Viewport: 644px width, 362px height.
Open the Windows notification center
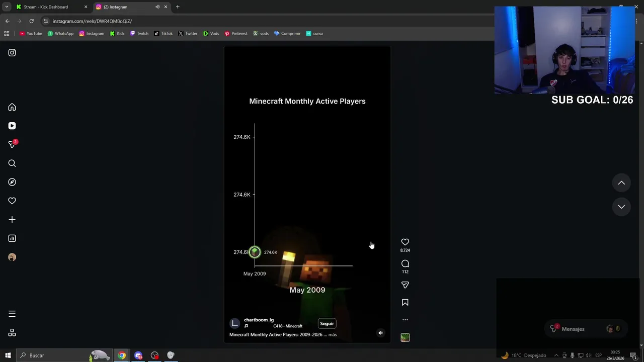click(633, 355)
